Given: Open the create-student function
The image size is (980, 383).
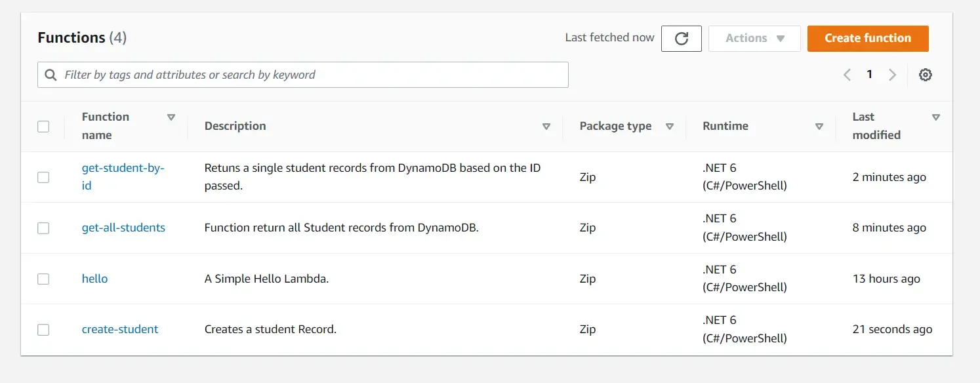Looking at the screenshot, I should pos(120,329).
